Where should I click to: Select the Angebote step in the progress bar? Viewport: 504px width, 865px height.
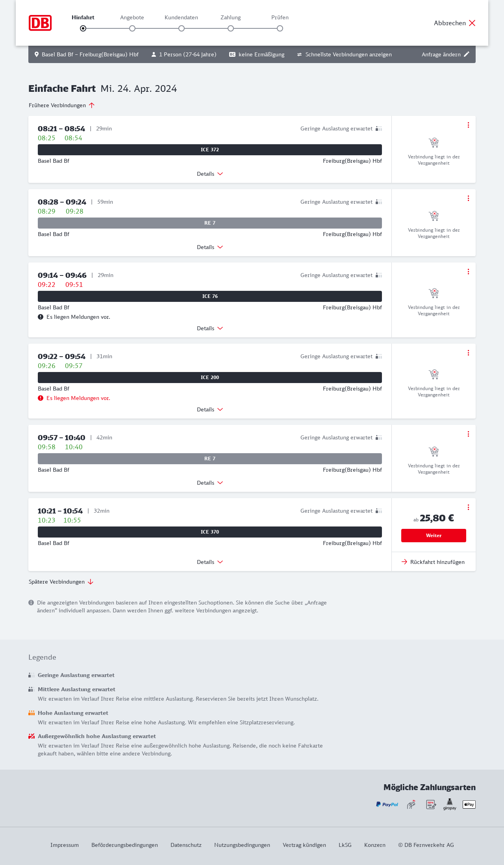click(132, 28)
